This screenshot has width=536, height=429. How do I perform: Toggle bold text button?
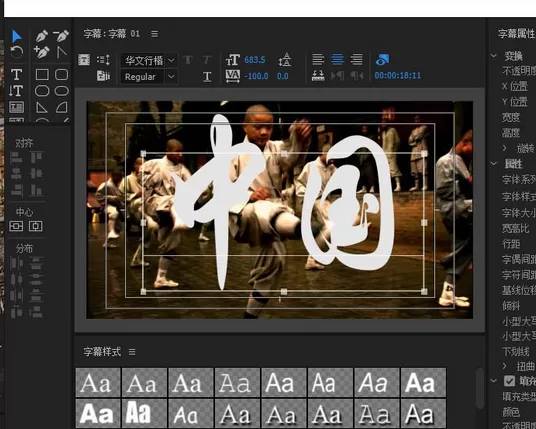coord(188,60)
